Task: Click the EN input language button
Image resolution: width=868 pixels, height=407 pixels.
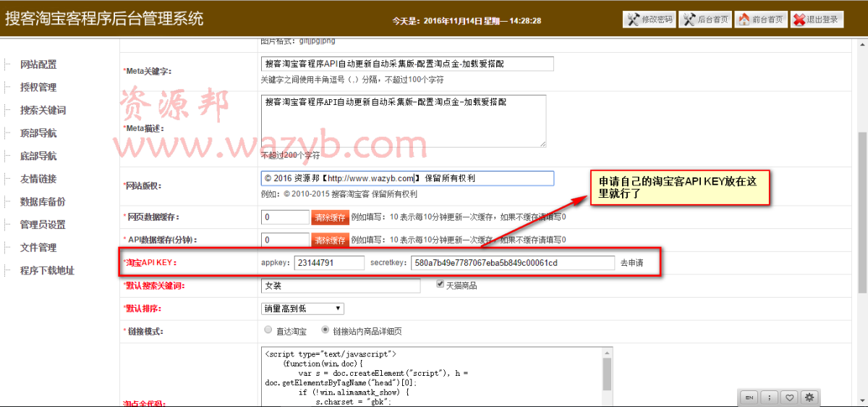Action: coord(750,397)
